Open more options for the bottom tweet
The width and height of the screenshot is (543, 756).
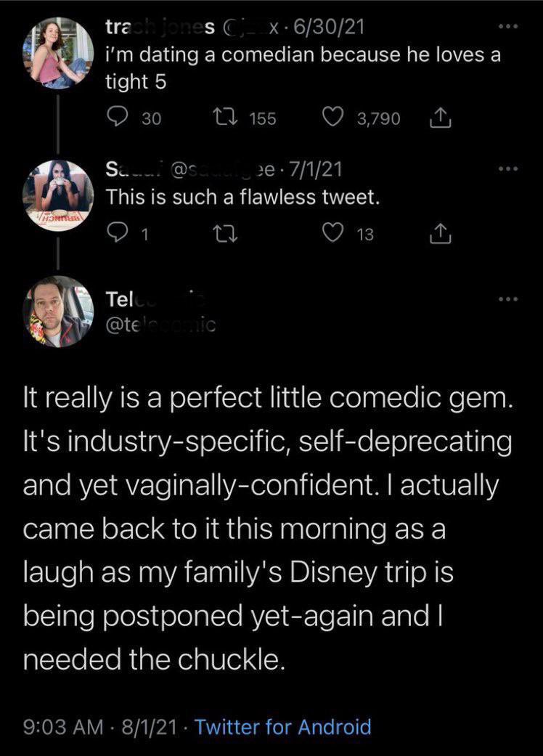508,299
